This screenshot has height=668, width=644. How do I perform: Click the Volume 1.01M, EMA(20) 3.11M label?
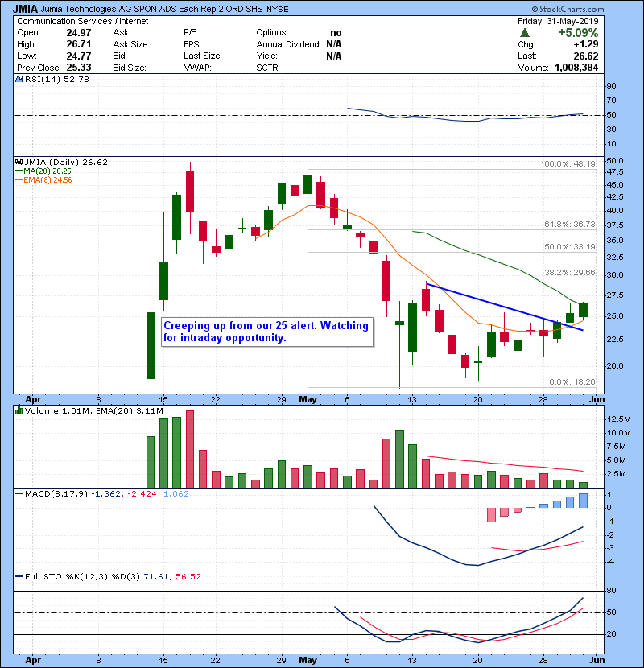(93, 411)
